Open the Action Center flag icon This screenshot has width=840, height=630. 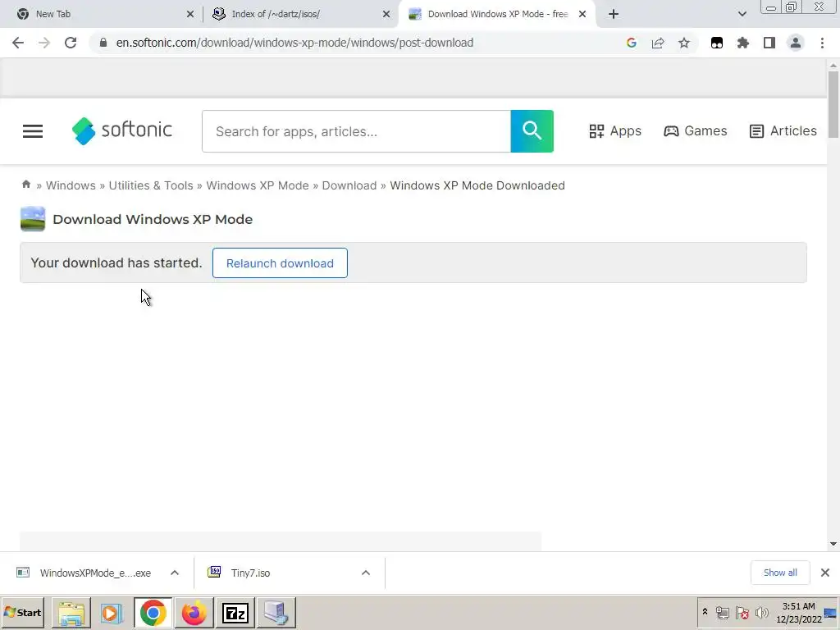[742, 613]
